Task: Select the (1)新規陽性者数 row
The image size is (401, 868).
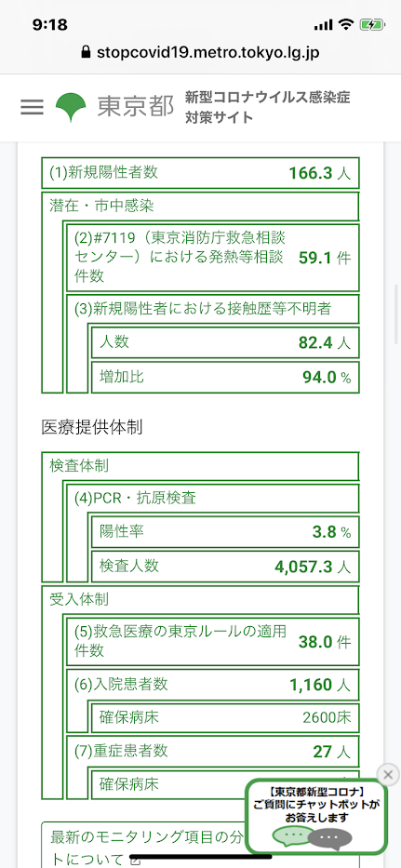Action: (201, 173)
